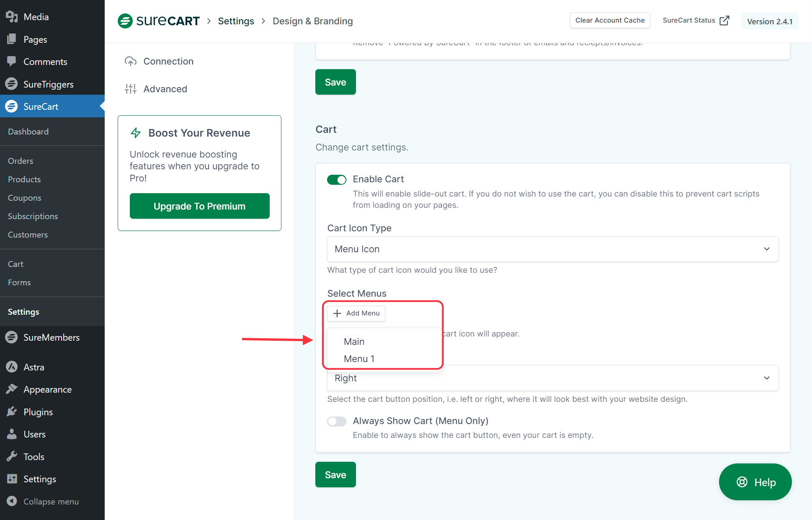Viewport: 812px width, 520px height.
Task: Click the Astra logo icon in sidebar
Action: pyautogui.click(x=12, y=367)
